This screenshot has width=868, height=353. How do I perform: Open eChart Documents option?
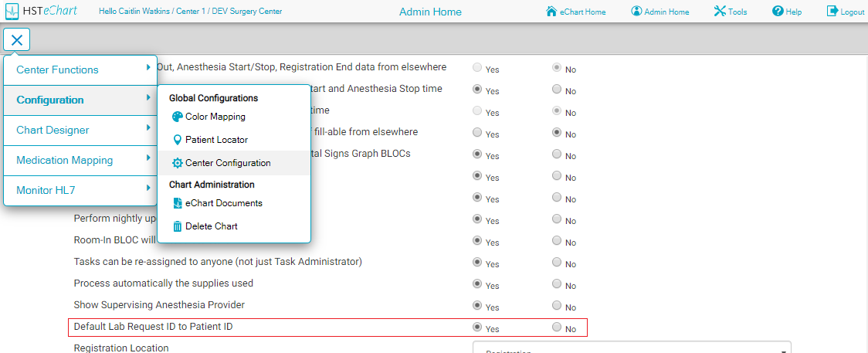(223, 203)
